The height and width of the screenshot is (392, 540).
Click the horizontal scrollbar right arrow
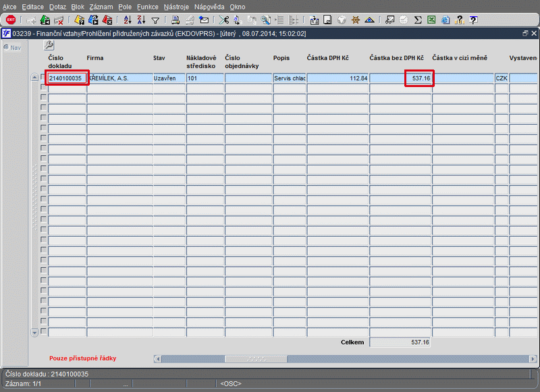coord(533,359)
